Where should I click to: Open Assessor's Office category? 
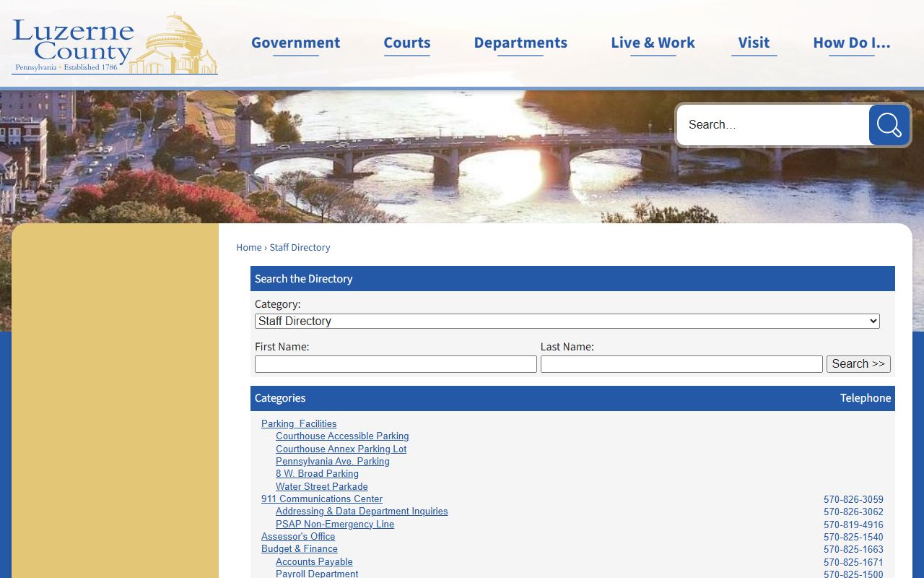298,536
